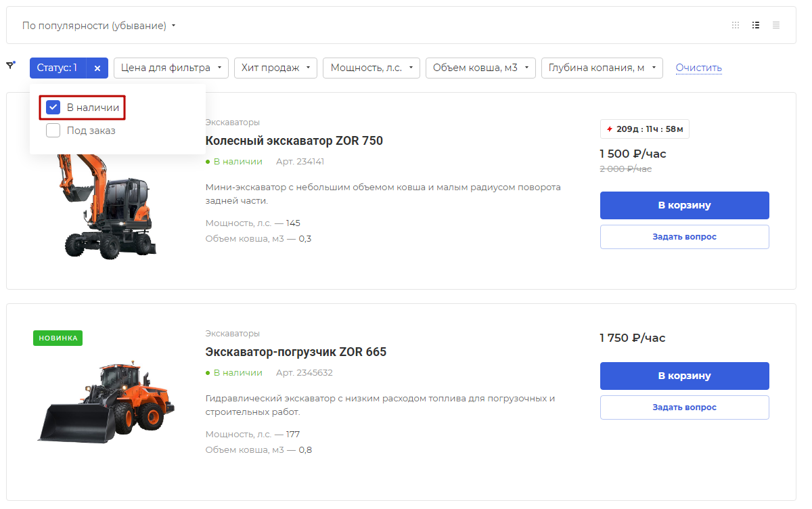Image resolution: width=812 pixels, height=509 pixels.
Task: Switch to compact table view icon
Action: (x=776, y=25)
